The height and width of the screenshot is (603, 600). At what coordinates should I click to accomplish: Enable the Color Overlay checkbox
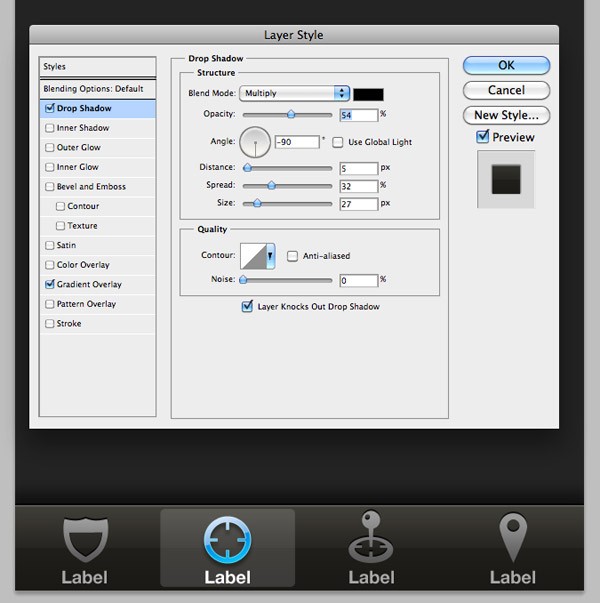(50, 265)
